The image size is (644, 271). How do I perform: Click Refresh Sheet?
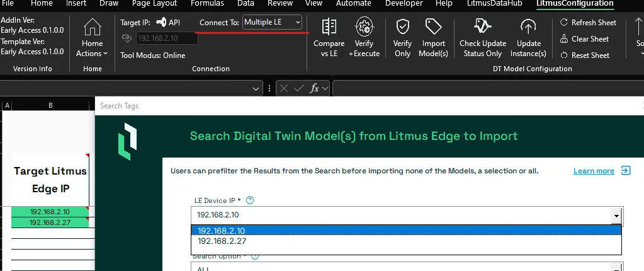[x=589, y=23]
